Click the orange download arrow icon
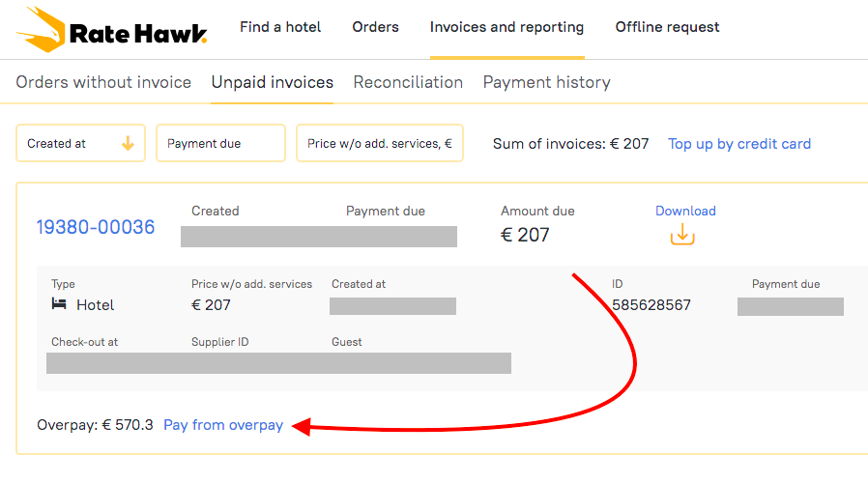Screen dimensions: 868x483 (682, 235)
